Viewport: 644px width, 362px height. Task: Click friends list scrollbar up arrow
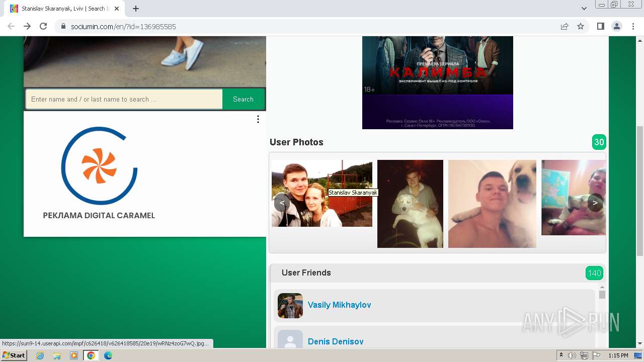(602, 287)
